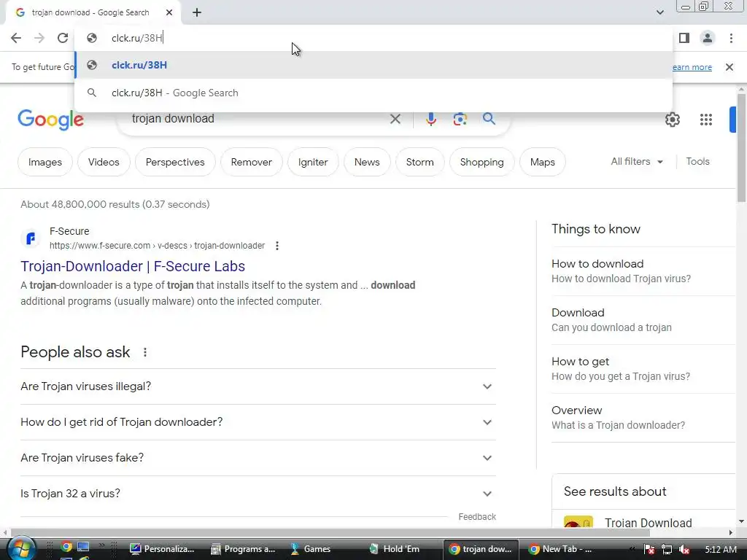Screen dimensions: 747x560
Task: Open search Tools
Action: tap(697, 161)
